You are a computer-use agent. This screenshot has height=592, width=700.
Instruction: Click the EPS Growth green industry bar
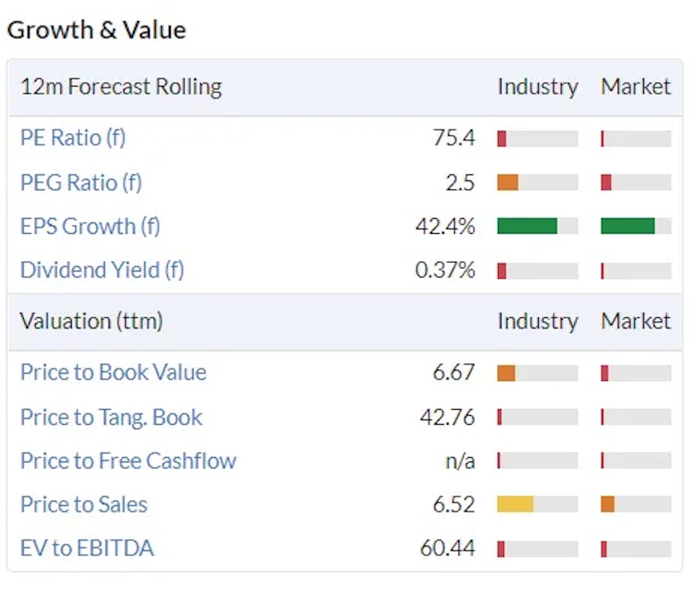point(527,226)
